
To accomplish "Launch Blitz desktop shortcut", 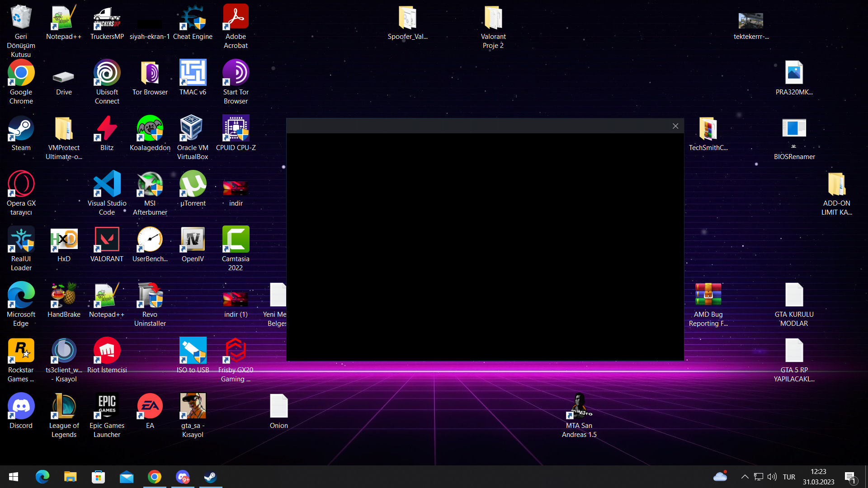I will (107, 133).
